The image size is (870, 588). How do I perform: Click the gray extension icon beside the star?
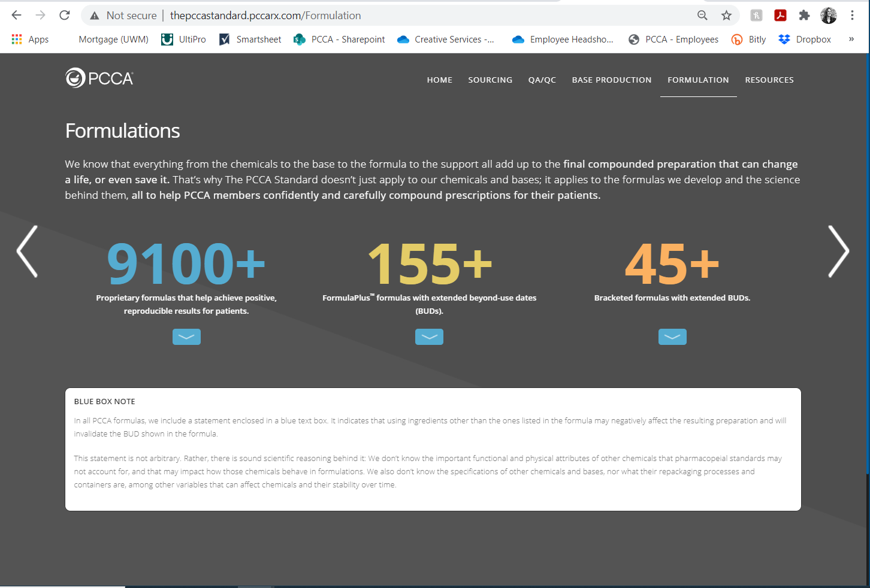[756, 16]
